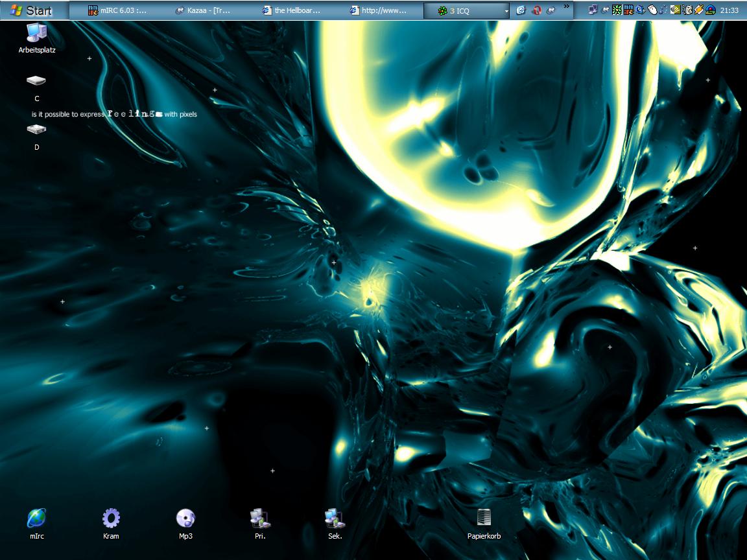The width and height of the screenshot is (747, 560).
Task: Activate the Hellboard browser taskbar button
Action: tap(295, 10)
